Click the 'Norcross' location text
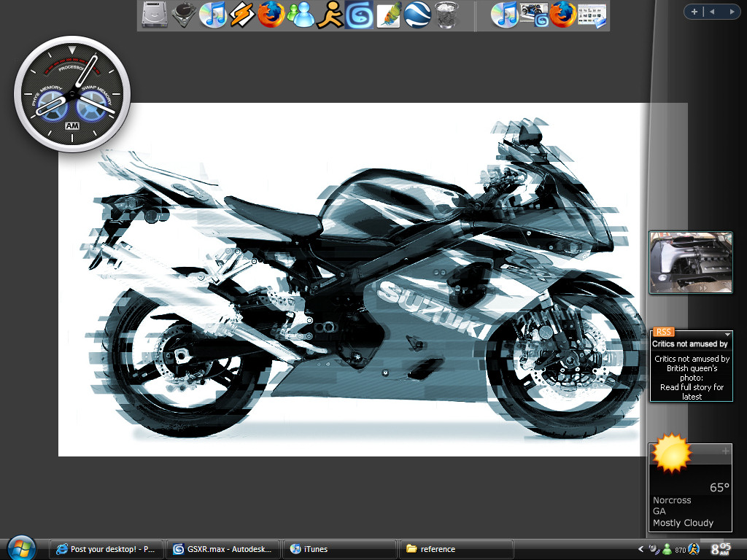 672,500
